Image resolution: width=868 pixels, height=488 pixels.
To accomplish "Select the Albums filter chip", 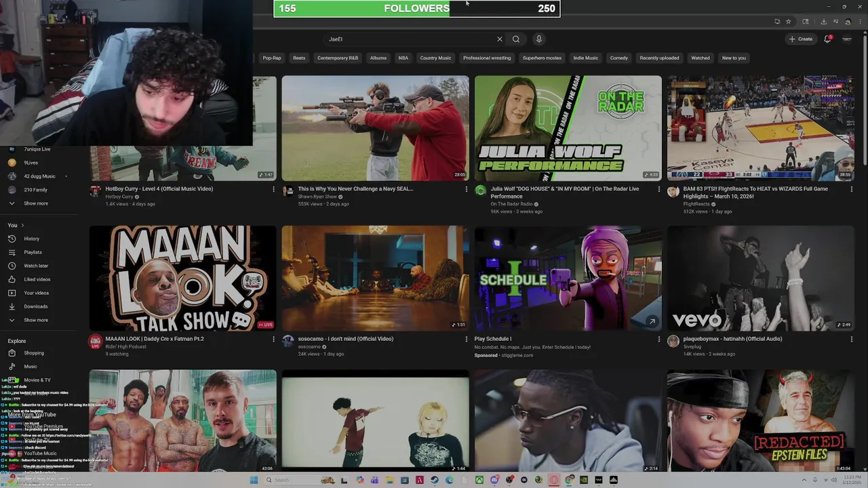I will [x=378, y=58].
